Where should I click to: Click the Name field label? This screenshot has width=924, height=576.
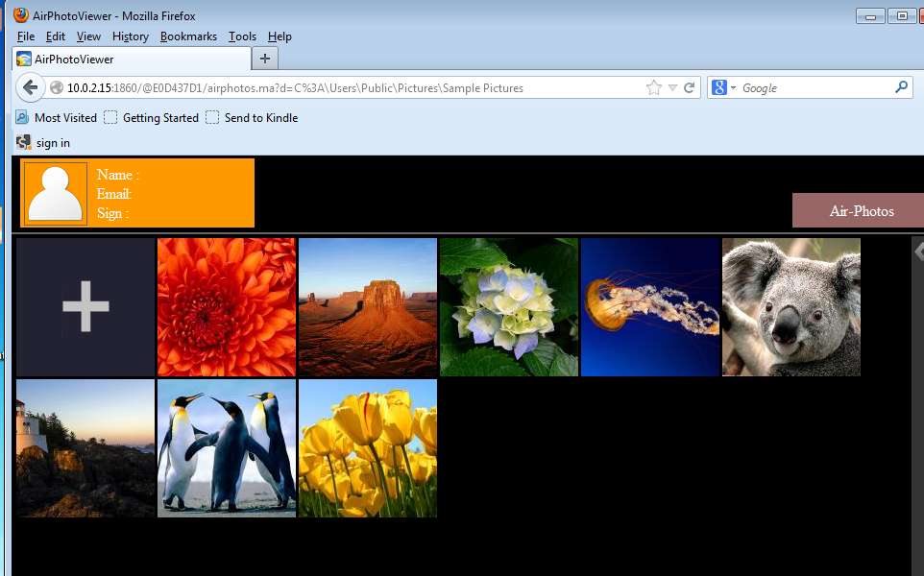[x=118, y=175]
